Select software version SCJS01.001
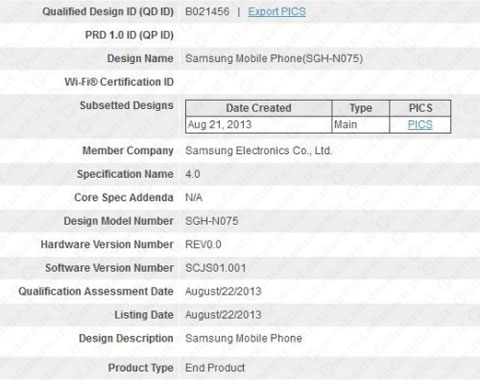The height and width of the screenshot is (380, 480). [x=216, y=268]
